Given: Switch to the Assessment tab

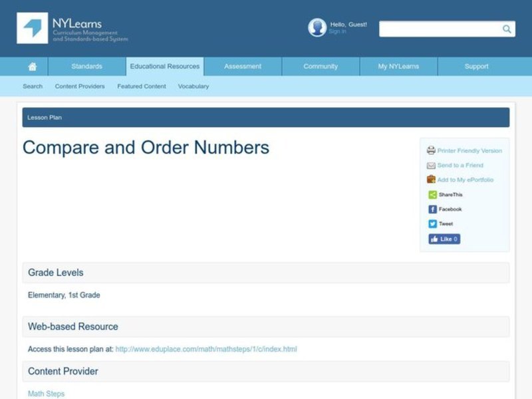Looking at the screenshot, I should [242, 66].
